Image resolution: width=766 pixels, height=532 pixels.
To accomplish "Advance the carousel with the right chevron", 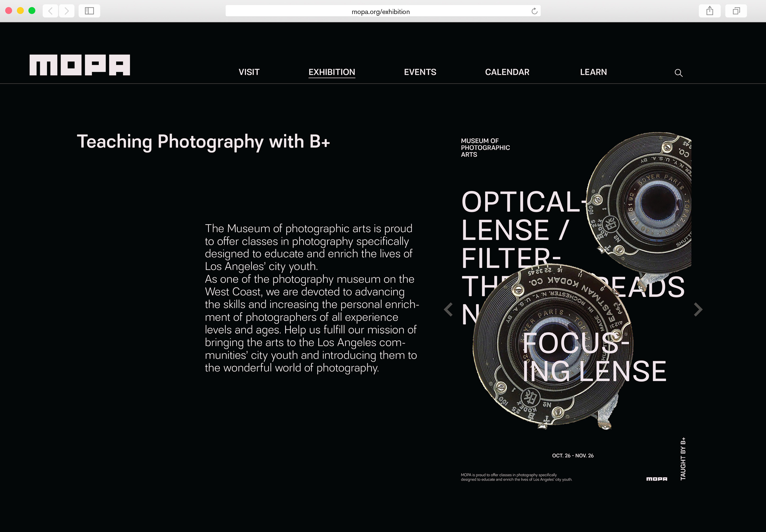I will (x=698, y=309).
